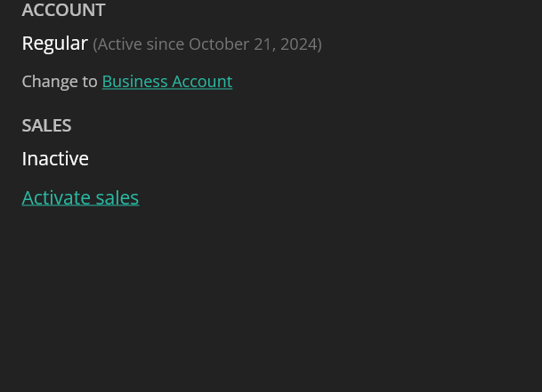Click the Business Account link
Image resolution: width=542 pixels, height=392 pixels.
coord(166,81)
